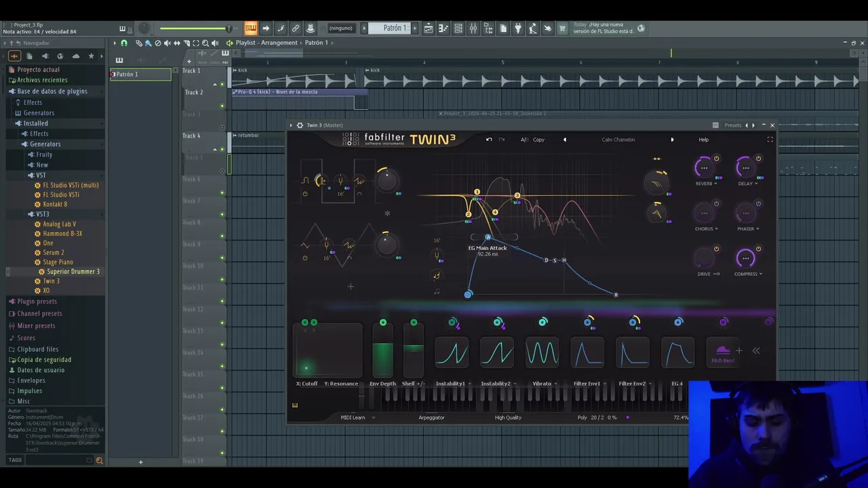This screenshot has width=868, height=488.
Task: Select the zoom tool in playlist toolbar
Action: [x=205, y=43]
